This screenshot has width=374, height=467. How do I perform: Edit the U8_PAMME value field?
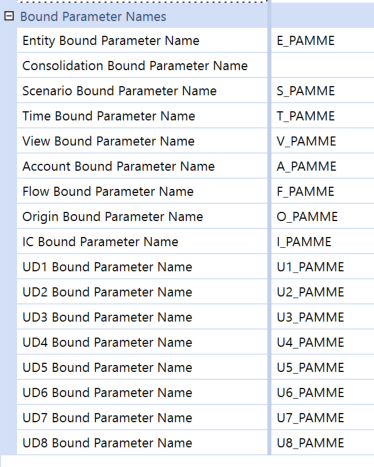pos(323,443)
